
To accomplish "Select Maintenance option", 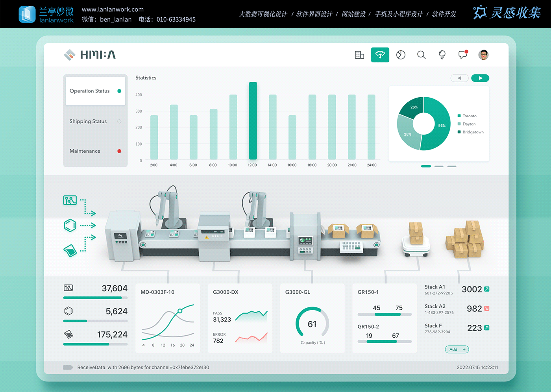I will 95,151.
